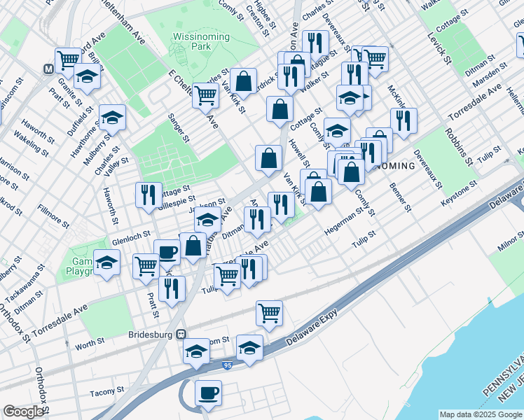Click the shopping bag marker on Harbison Ave

tap(193, 246)
